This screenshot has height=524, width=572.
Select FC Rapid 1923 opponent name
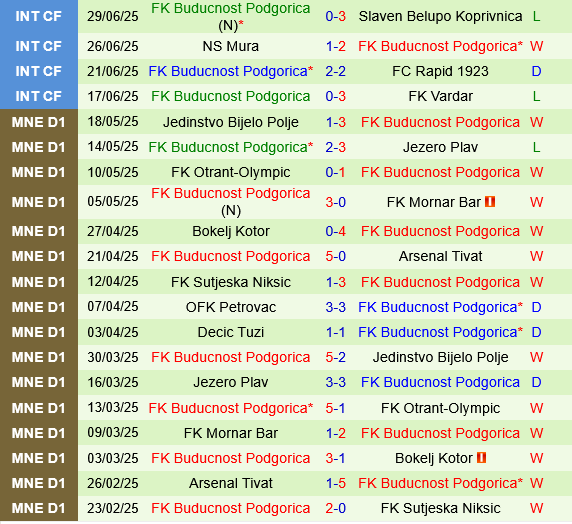coord(440,71)
